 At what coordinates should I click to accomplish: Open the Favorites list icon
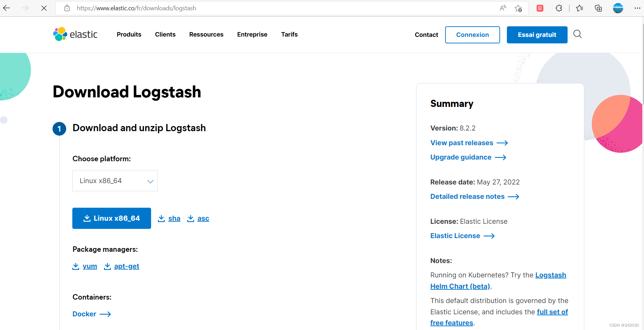pos(580,8)
